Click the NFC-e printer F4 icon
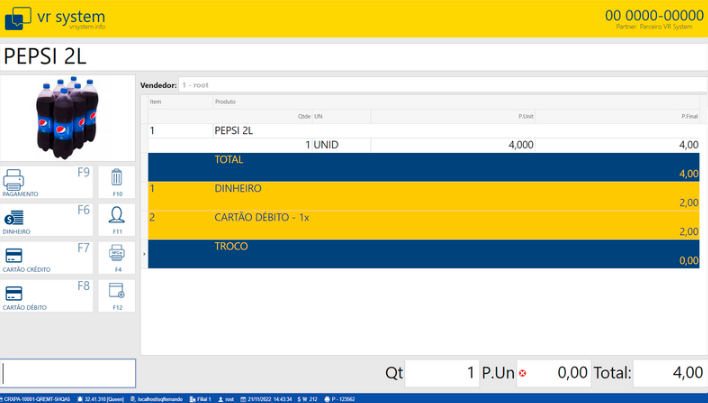The image size is (708, 403). tap(117, 254)
